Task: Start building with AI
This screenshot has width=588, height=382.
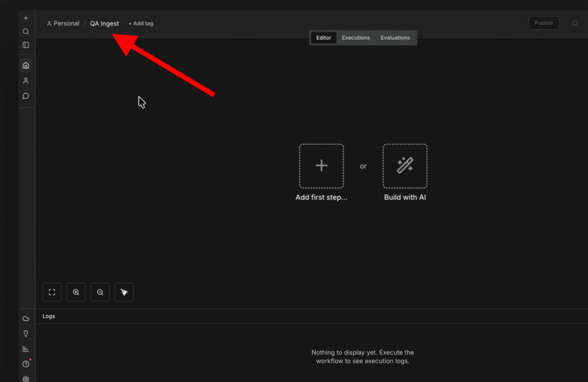Action: pos(405,166)
